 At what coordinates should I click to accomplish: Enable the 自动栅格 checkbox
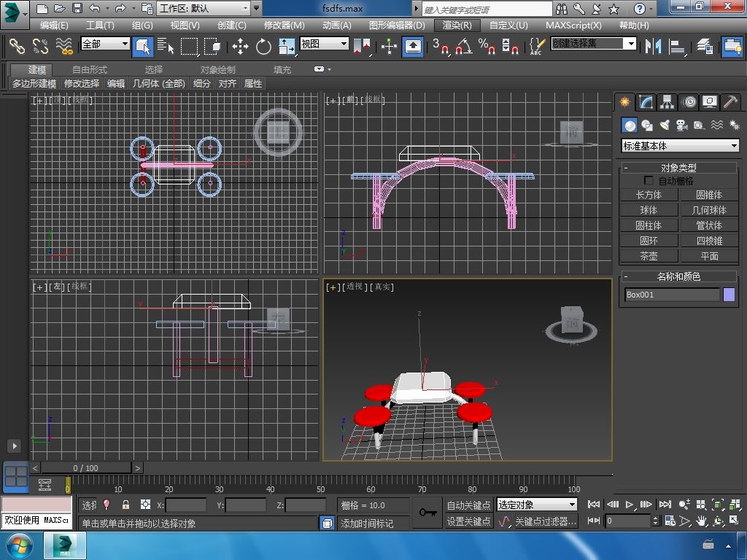pos(649,180)
